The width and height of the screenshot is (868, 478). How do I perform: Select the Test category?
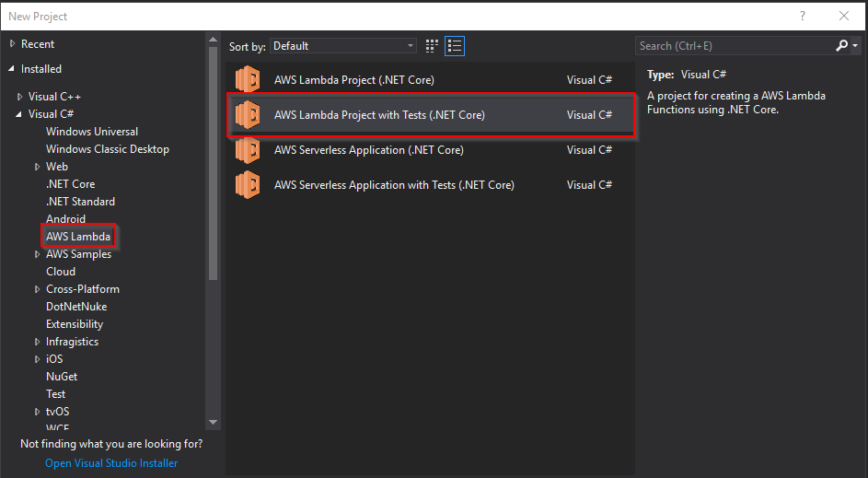(x=55, y=394)
